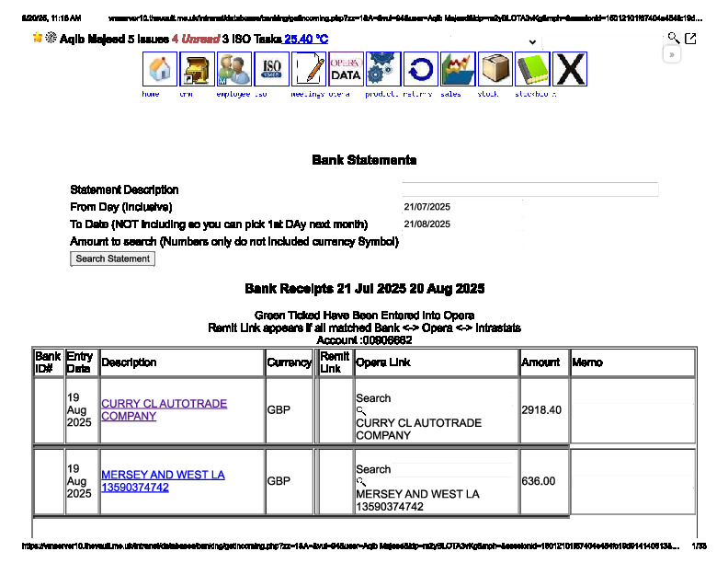Screen dimensions: 728x563
Task: Click the ISO 9001 toolbar icon
Action: point(272,70)
